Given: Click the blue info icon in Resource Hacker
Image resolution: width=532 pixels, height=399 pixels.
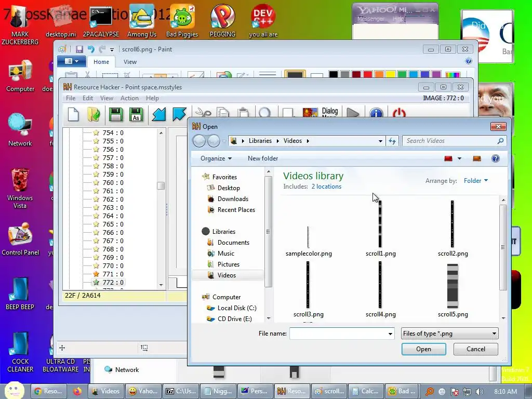Looking at the screenshot, I should pyautogui.click(x=376, y=113).
